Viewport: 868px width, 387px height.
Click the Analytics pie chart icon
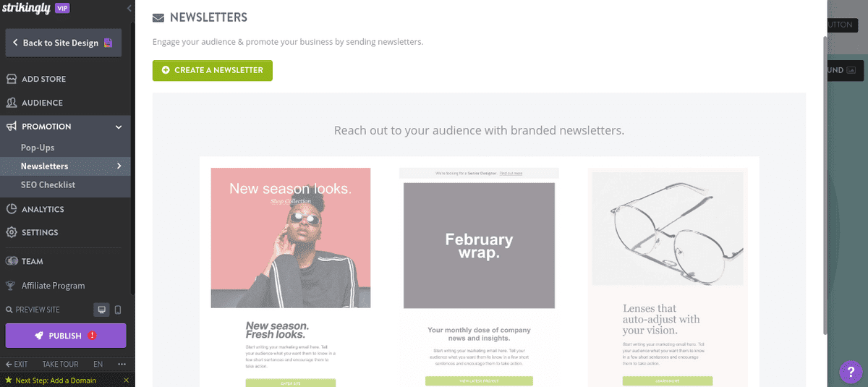coord(11,209)
